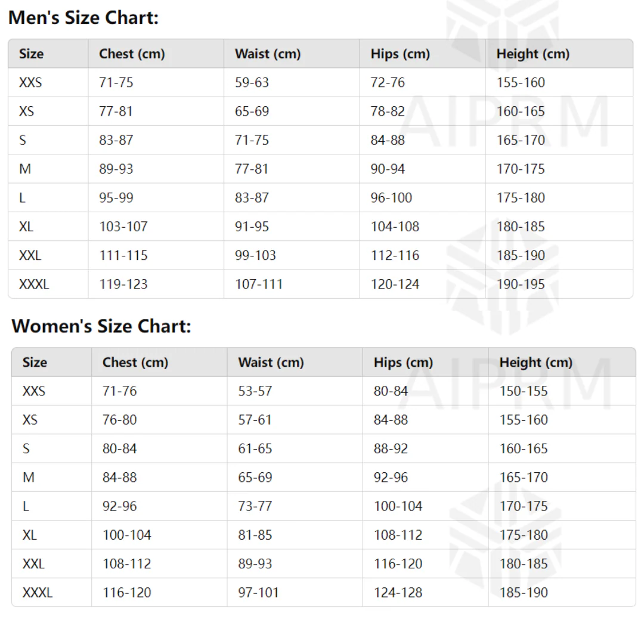Click women's waist value 73-77
Screen dimensions: 644x644
(x=255, y=506)
